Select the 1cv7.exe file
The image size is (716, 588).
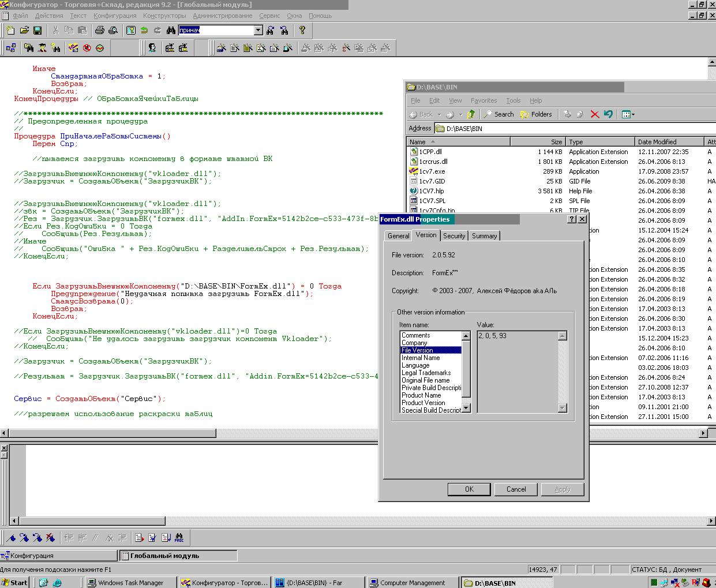432,171
